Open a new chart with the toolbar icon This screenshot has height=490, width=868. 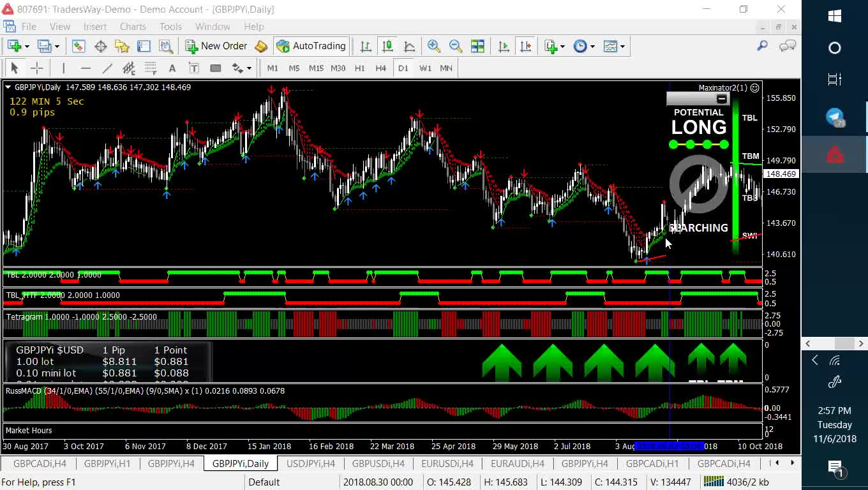click(x=14, y=46)
